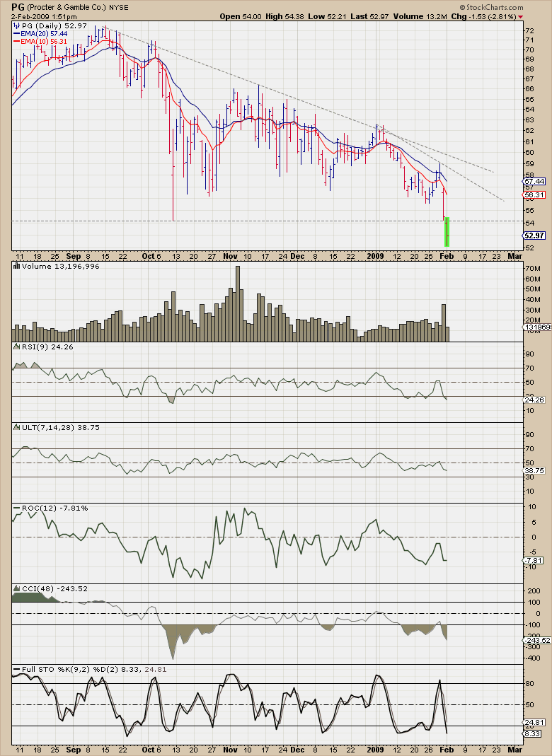Click the line icon beside Full STO
The height and width of the screenshot is (756, 552).
click(17, 670)
